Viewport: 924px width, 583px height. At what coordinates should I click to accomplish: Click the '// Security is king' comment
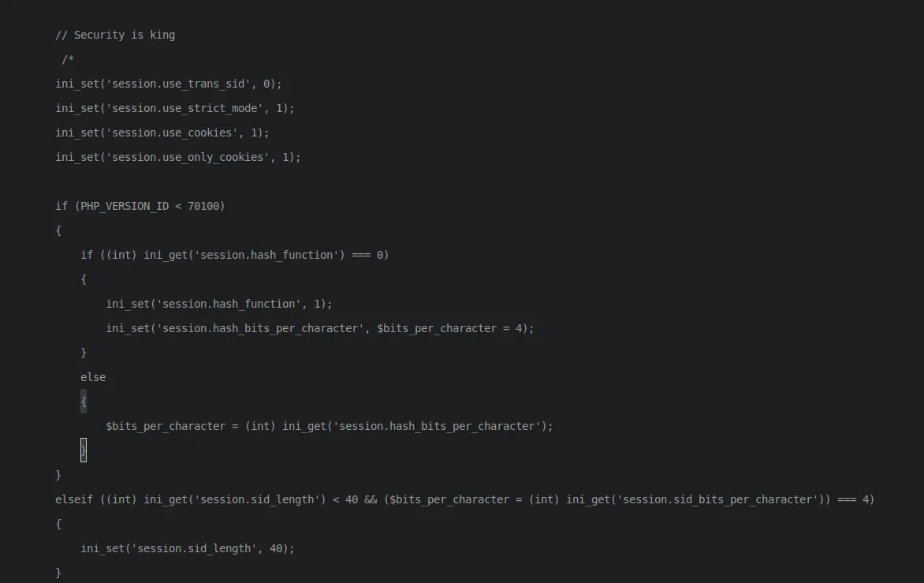coord(115,35)
